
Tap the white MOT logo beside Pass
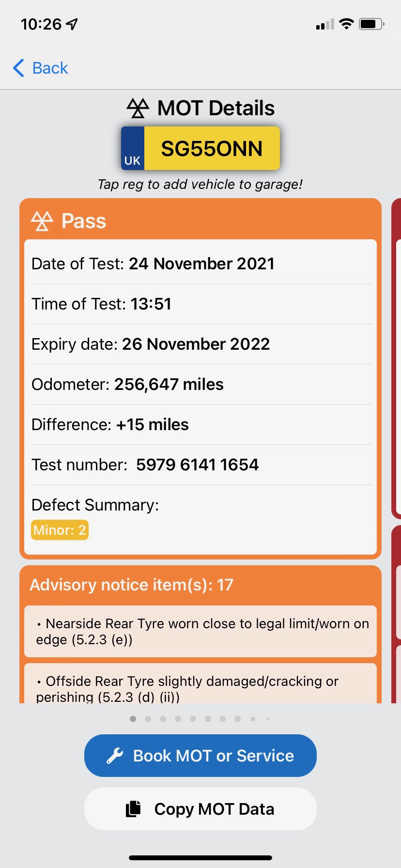point(42,221)
